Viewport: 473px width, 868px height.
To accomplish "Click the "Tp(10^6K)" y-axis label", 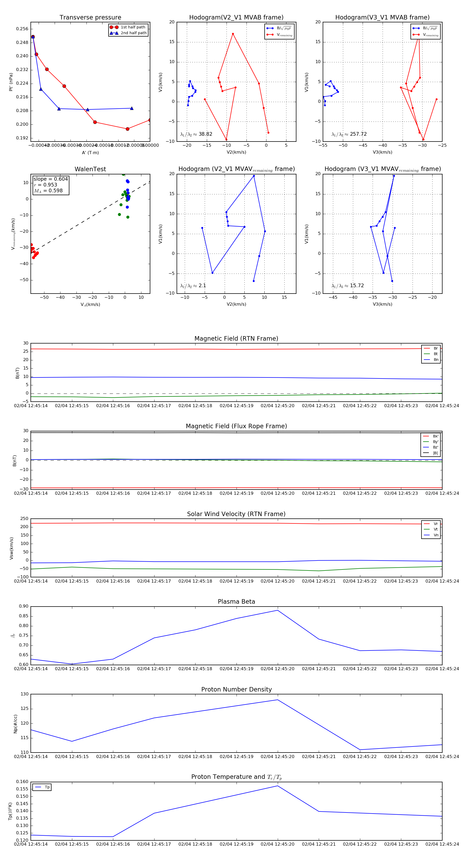I will coord(11,811).
